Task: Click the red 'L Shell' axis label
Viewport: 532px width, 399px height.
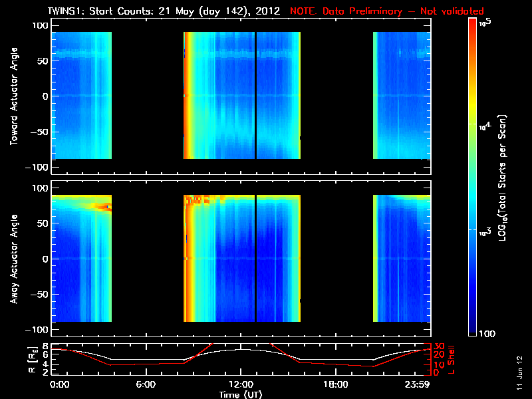Action: pyautogui.click(x=451, y=360)
